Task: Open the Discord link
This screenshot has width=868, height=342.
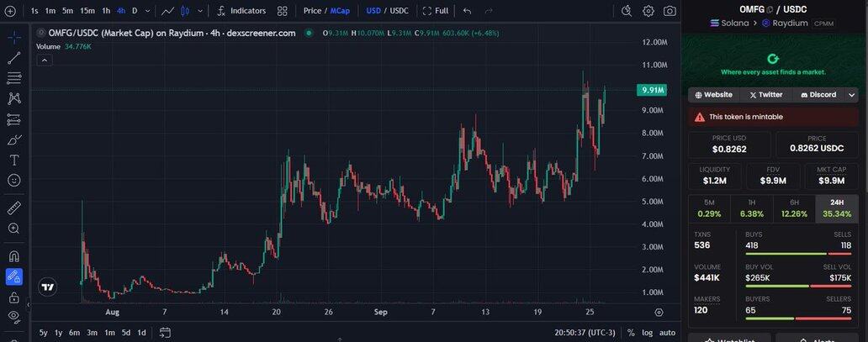Action: point(818,95)
